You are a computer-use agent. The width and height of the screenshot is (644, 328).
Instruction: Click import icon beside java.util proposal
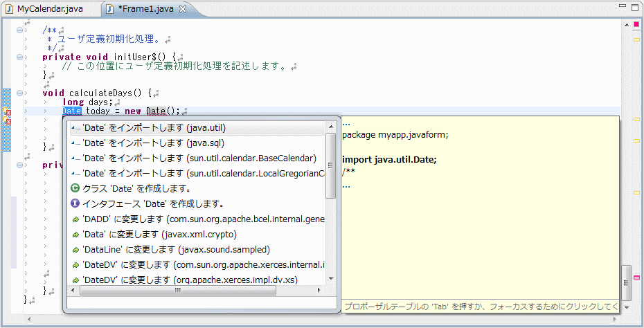pyautogui.click(x=75, y=129)
